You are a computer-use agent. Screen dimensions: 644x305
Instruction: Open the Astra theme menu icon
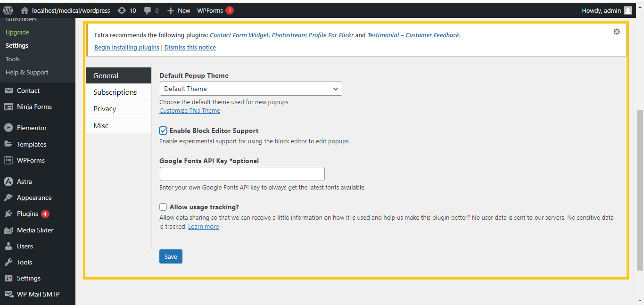click(x=8, y=181)
